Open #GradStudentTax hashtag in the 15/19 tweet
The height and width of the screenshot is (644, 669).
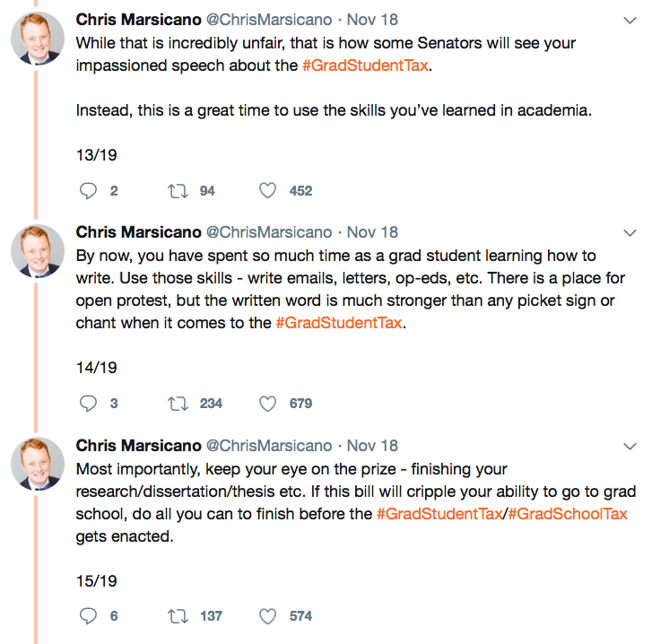439,514
